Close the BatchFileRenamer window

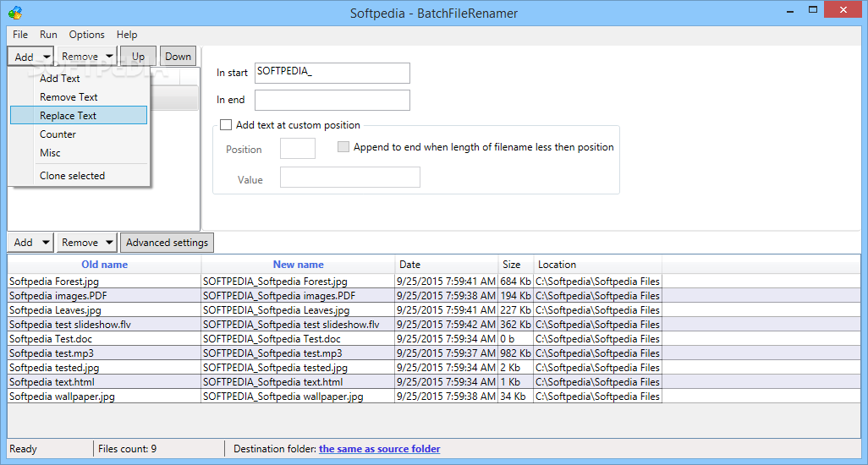[x=843, y=10]
